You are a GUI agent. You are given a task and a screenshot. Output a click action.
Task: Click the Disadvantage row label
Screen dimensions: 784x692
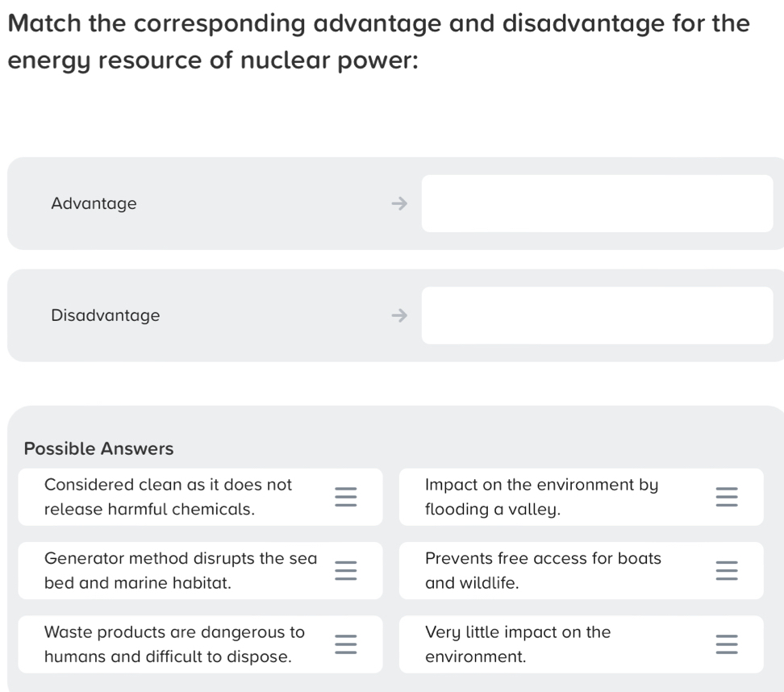point(105,315)
